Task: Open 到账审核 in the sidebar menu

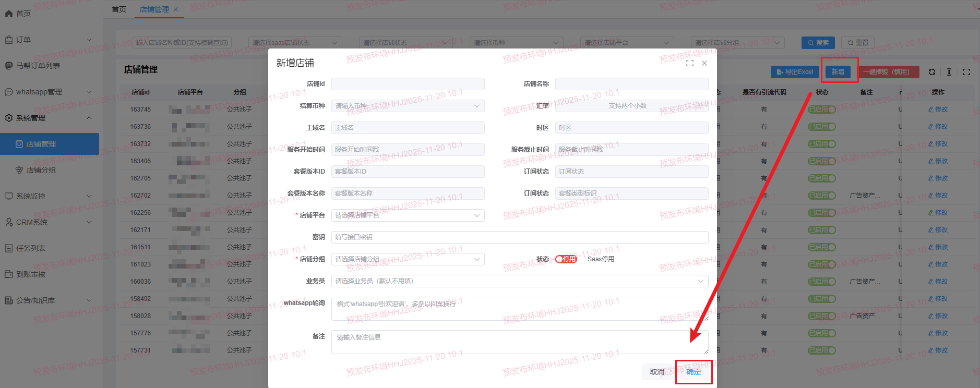Action: [x=31, y=274]
